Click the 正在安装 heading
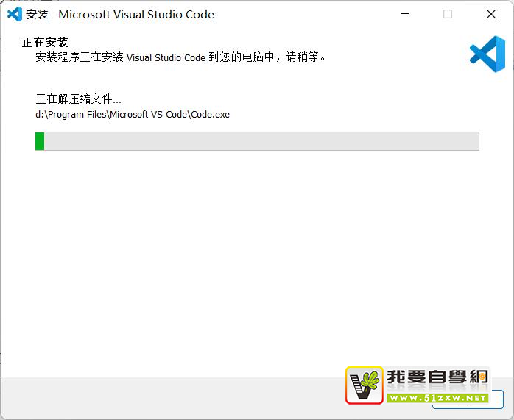The height and width of the screenshot is (420, 514). [x=45, y=42]
